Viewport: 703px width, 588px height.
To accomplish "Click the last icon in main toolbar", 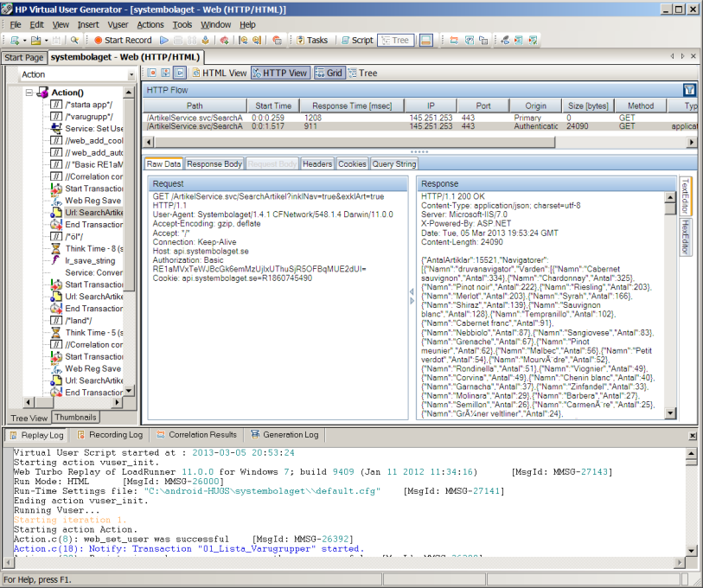I will click(x=533, y=41).
